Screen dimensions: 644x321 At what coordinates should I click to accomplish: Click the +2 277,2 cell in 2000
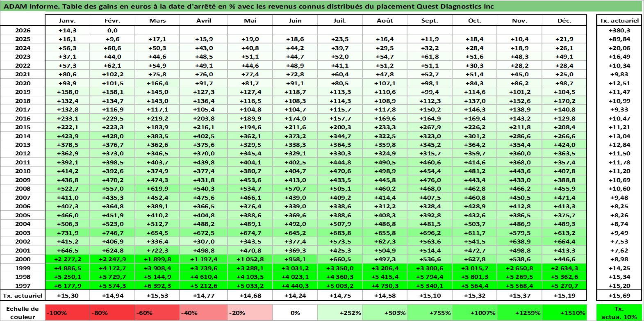[68, 259]
